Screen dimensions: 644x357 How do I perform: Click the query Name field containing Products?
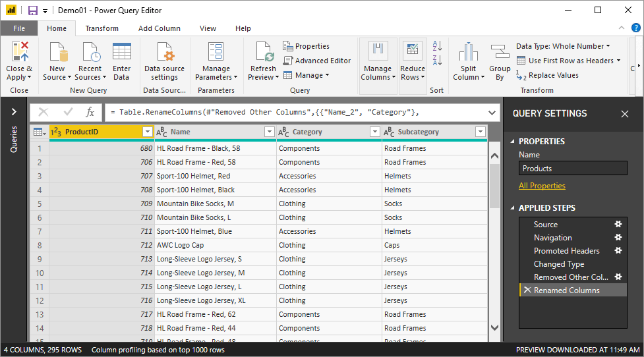tap(573, 168)
